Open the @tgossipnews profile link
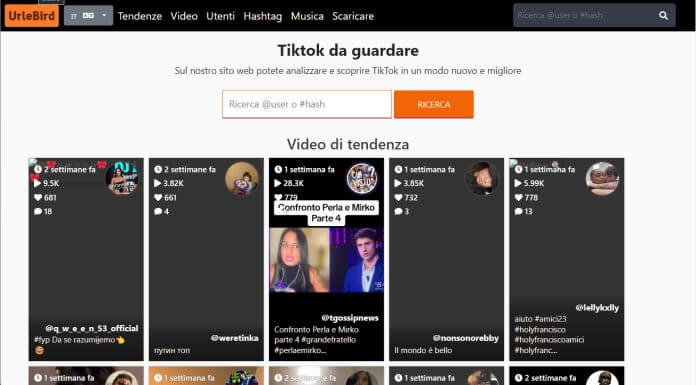Image resolution: width=696 pixels, height=385 pixels. [350, 318]
